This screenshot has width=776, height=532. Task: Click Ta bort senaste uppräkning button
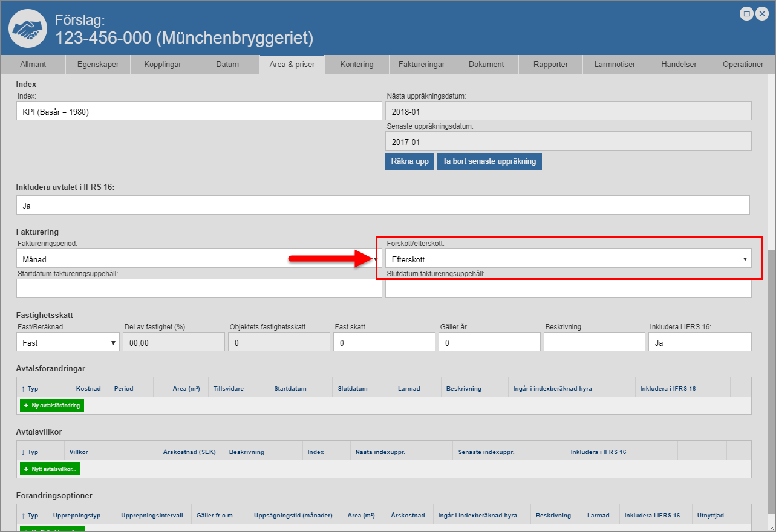coord(489,161)
